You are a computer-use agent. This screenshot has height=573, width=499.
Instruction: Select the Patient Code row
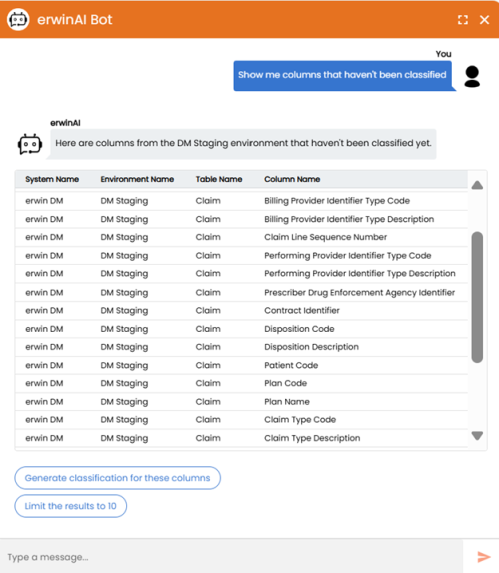241,365
